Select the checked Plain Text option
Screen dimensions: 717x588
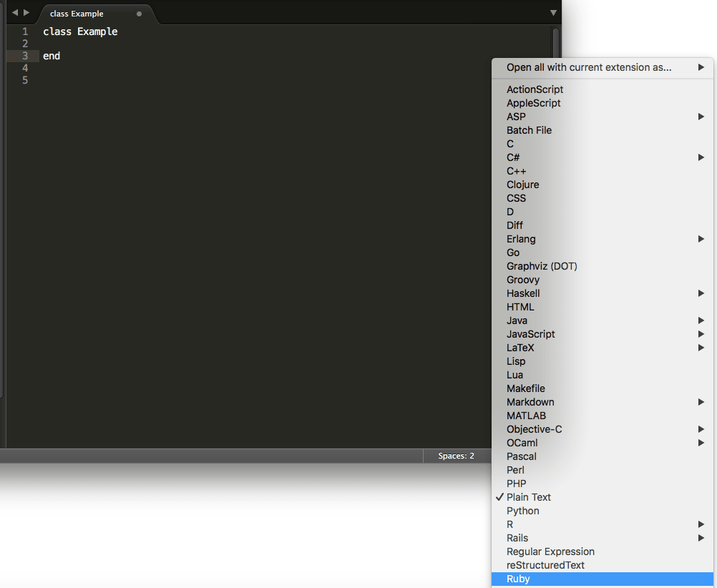(x=603, y=497)
